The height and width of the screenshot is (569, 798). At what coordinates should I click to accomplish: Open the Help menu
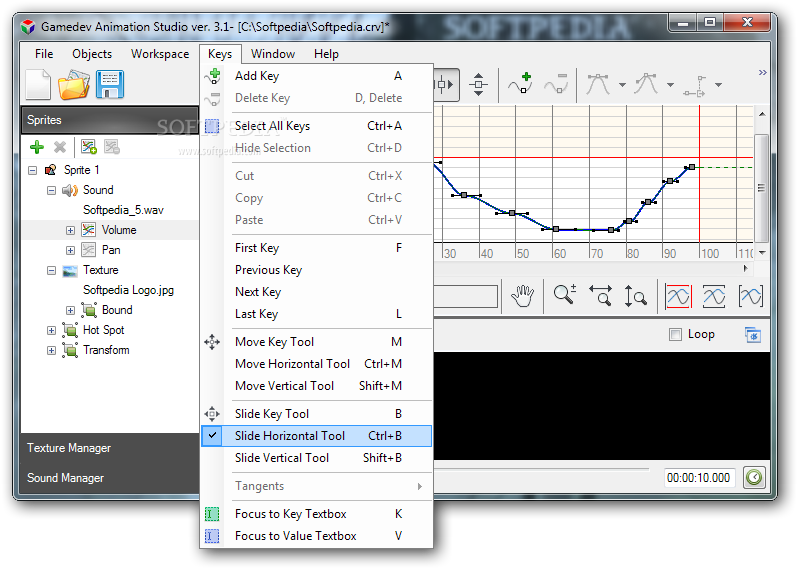326,54
